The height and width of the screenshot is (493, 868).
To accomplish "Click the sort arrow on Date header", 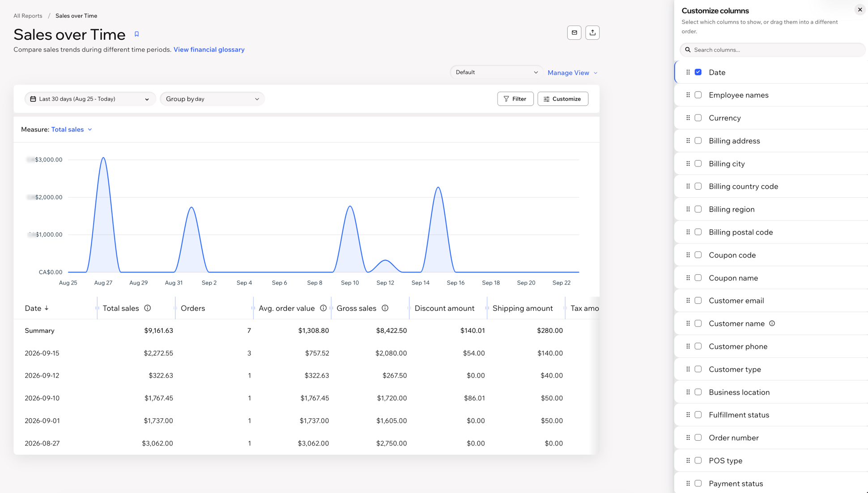I will [x=47, y=308].
